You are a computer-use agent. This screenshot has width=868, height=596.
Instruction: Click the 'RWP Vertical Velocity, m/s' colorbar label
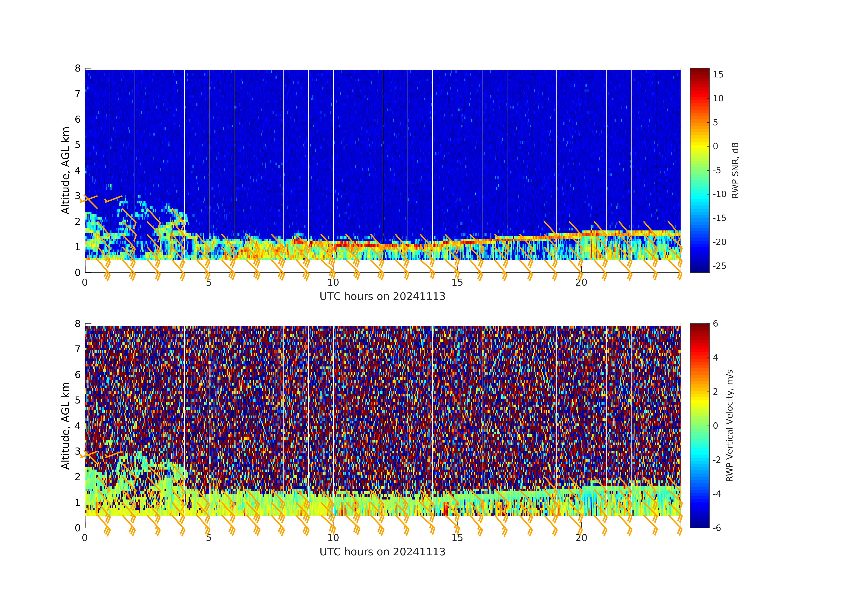coord(729,426)
